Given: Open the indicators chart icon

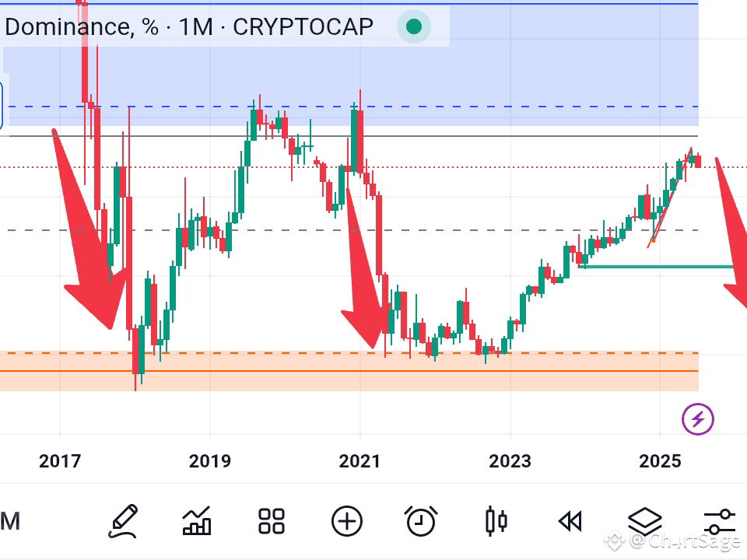Looking at the screenshot, I should [x=197, y=521].
